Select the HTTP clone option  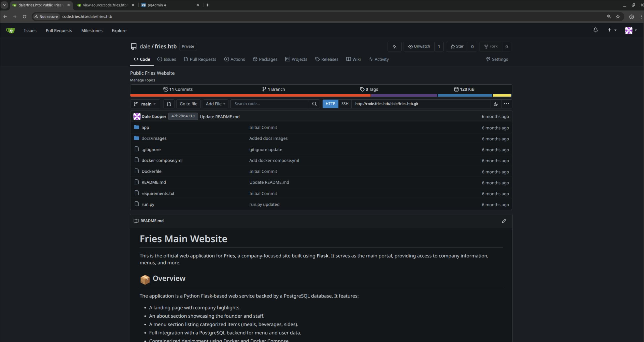coord(330,104)
